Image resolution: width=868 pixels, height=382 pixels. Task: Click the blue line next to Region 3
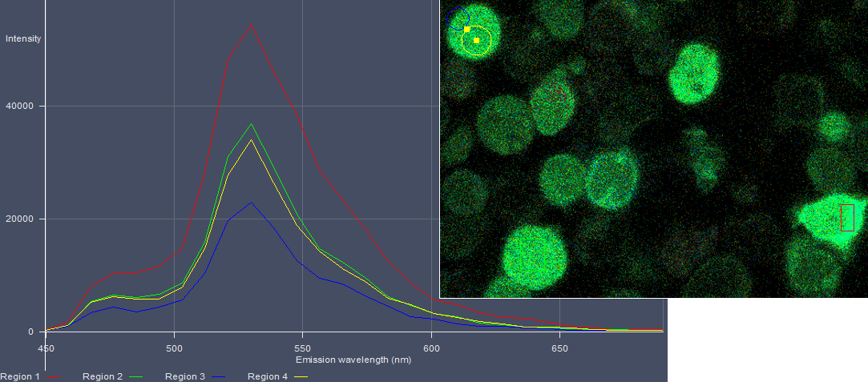click(x=218, y=376)
